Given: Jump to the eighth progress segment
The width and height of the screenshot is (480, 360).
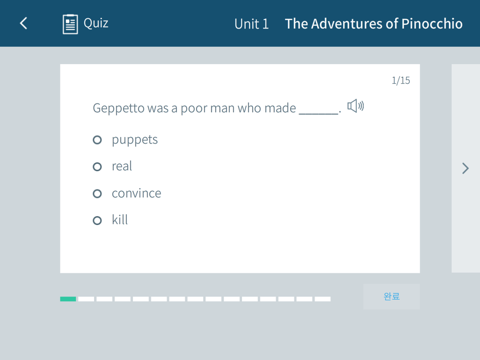Looking at the screenshot, I should [195, 299].
